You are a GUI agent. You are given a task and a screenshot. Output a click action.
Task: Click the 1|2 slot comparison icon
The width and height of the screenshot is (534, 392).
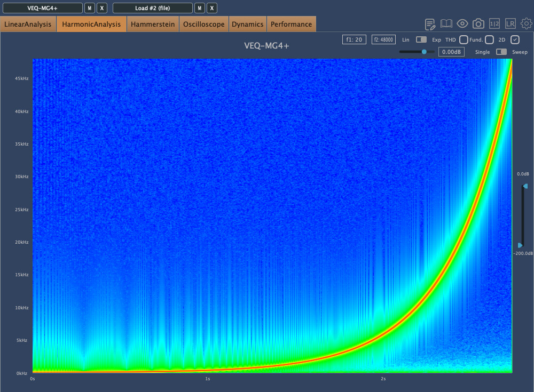tap(494, 24)
